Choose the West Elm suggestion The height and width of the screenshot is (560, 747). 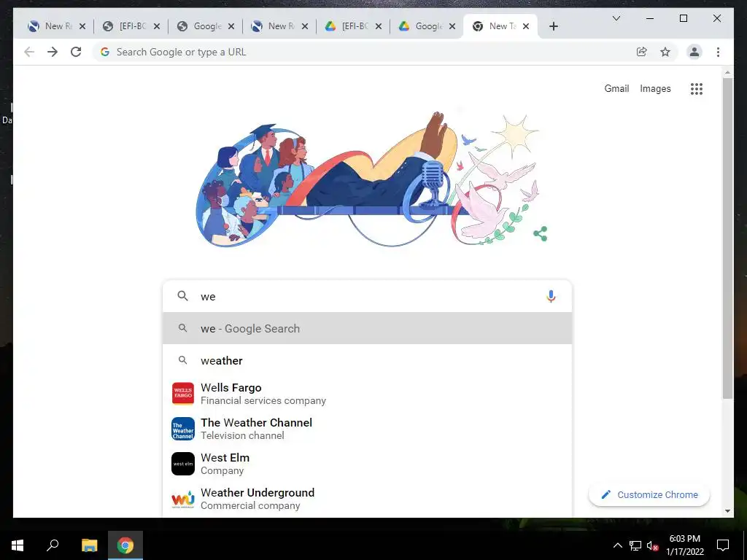coord(367,464)
